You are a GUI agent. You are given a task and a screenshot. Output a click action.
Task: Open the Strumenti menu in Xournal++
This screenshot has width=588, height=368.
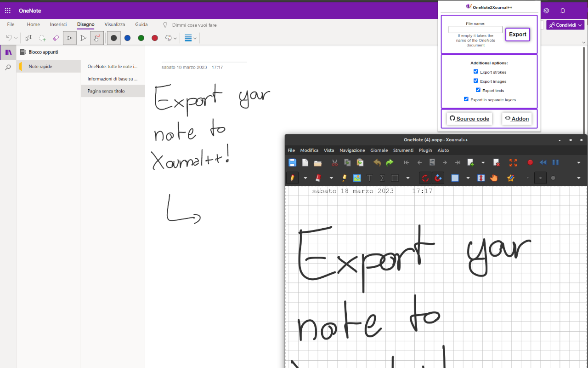pos(403,150)
